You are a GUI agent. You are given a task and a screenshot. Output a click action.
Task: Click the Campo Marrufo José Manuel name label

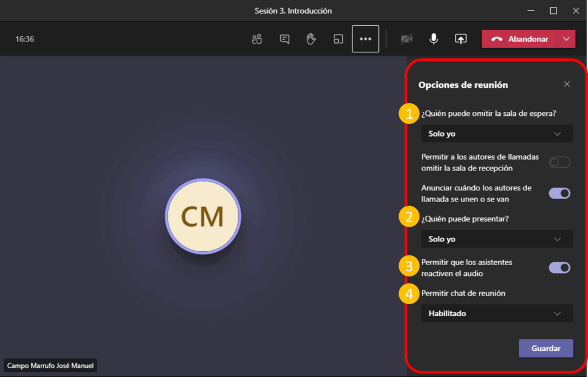[50, 365]
